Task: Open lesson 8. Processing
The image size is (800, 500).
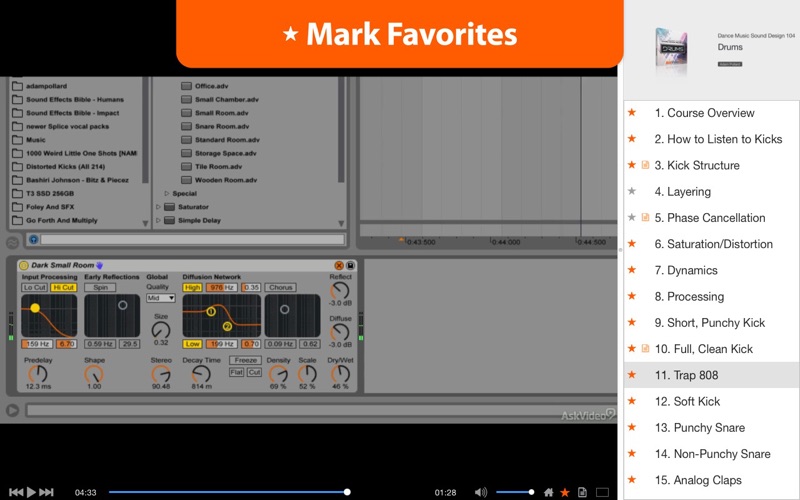Action: [x=689, y=296]
